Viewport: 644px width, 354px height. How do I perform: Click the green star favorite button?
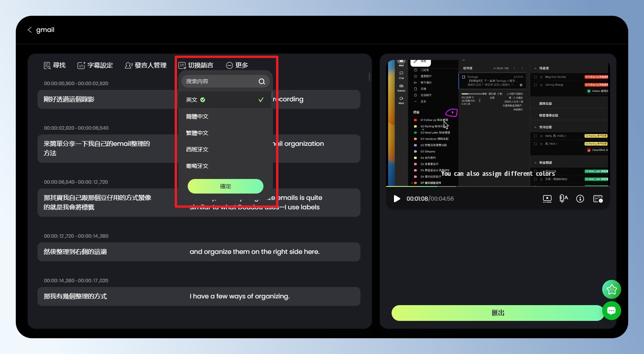(611, 289)
